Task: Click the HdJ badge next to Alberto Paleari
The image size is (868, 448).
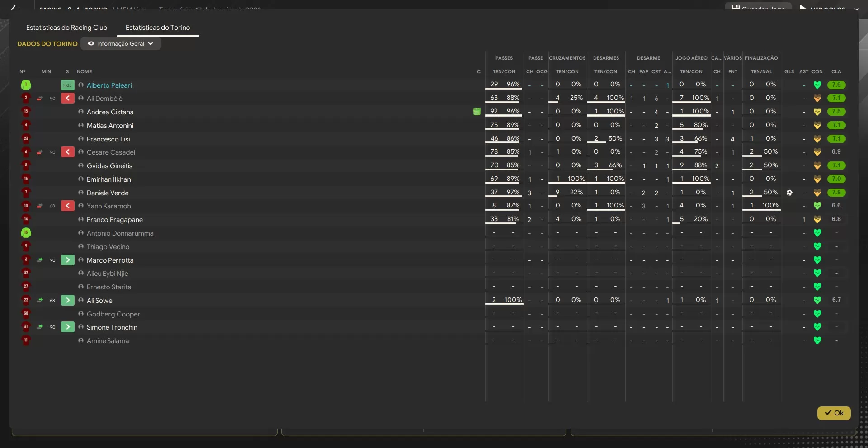Action: (x=67, y=85)
